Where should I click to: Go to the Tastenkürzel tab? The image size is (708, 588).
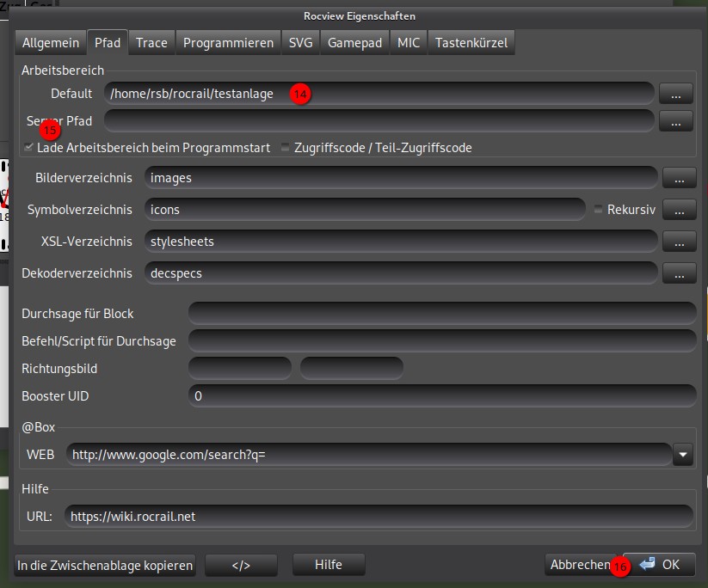[471, 42]
